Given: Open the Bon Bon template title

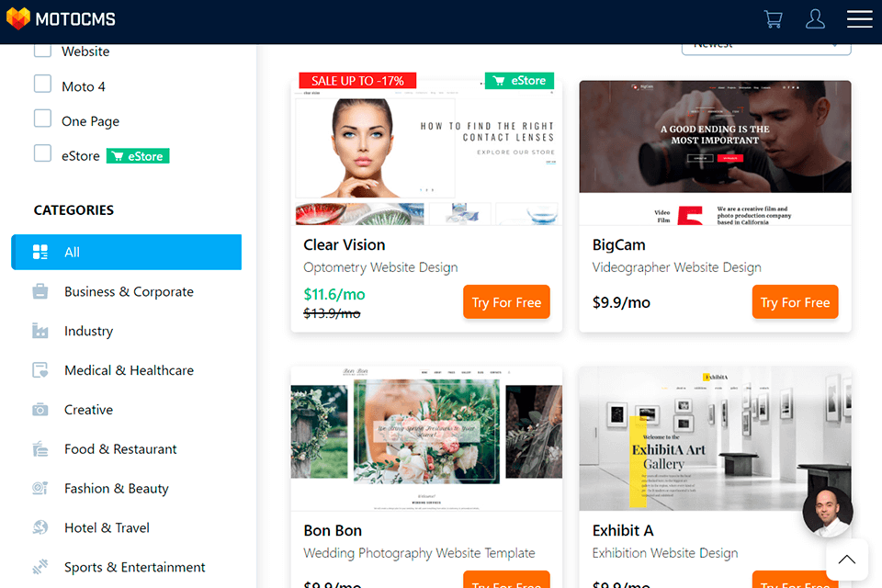Looking at the screenshot, I should (x=333, y=531).
